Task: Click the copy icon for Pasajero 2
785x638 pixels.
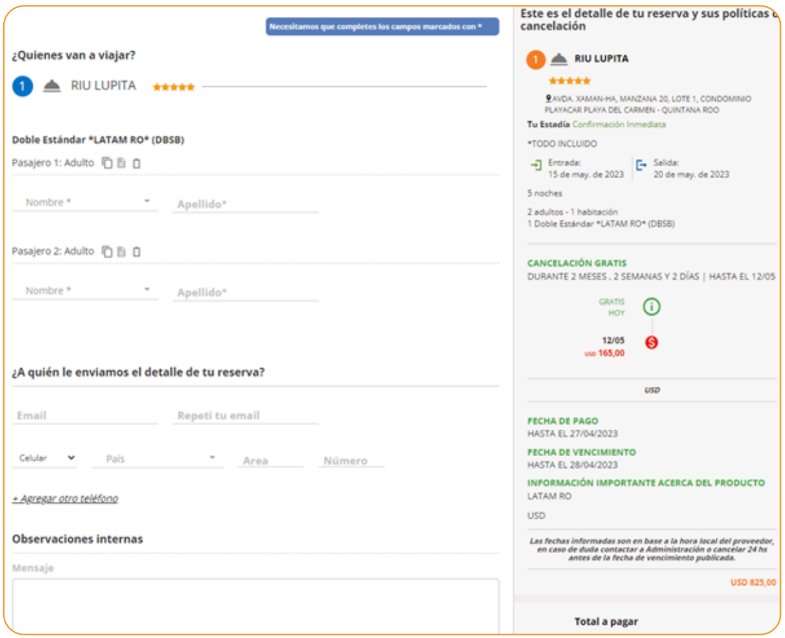Action: (x=107, y=252)
